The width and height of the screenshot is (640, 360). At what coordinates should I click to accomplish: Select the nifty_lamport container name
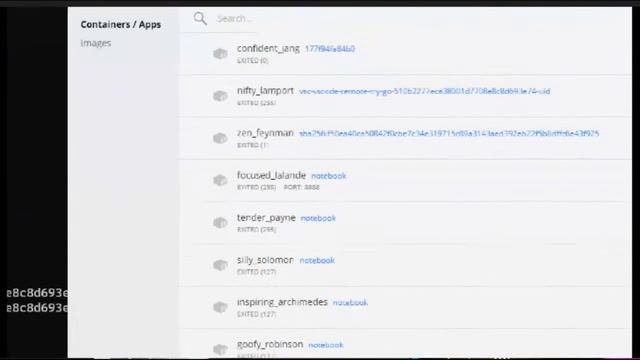[x=265, y=91]
